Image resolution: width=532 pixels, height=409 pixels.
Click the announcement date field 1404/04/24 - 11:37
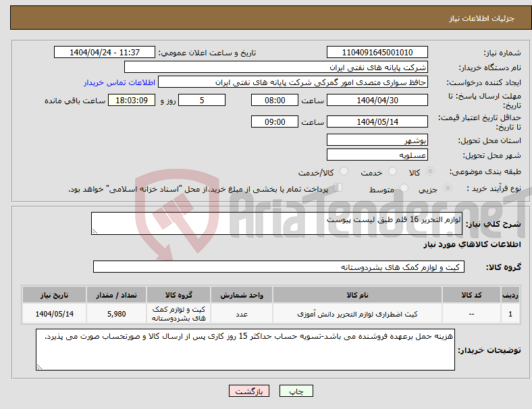pos(105,52)
